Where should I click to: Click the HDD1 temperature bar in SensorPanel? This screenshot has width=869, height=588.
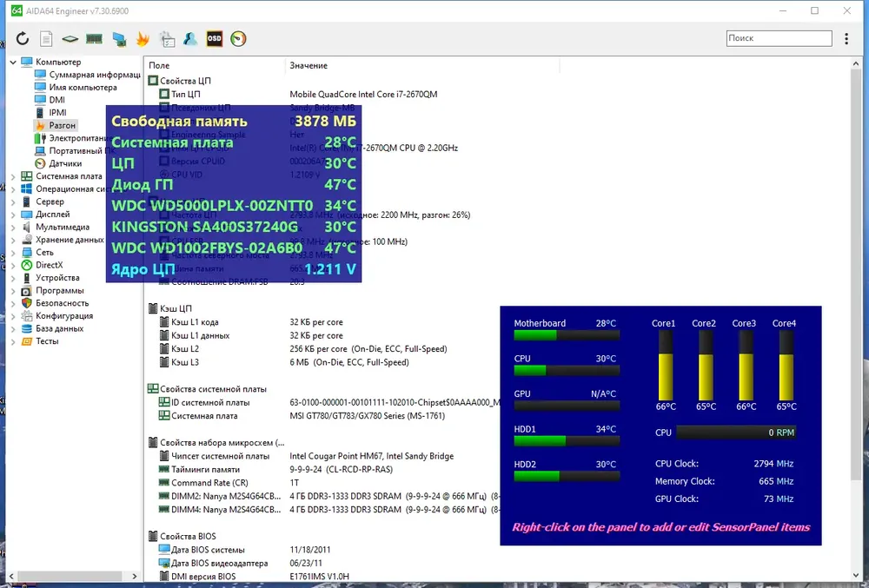(567, 440)
